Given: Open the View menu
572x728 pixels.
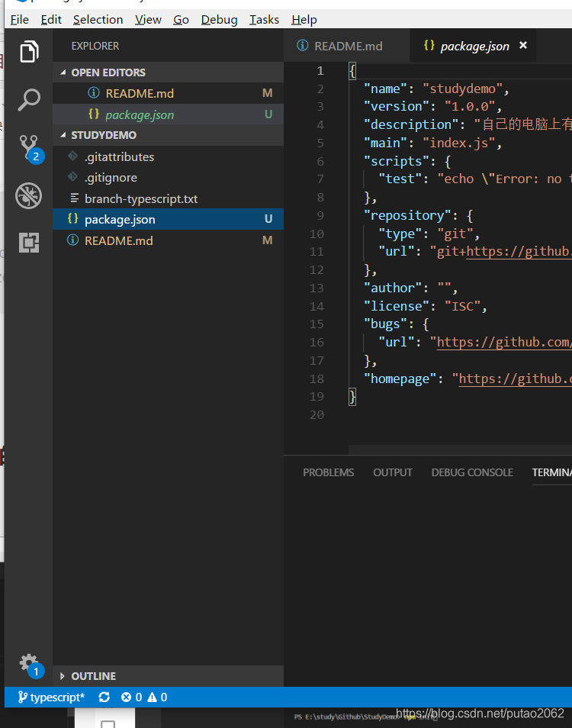Looking at the screenshot, I should [x=148, y=20].
